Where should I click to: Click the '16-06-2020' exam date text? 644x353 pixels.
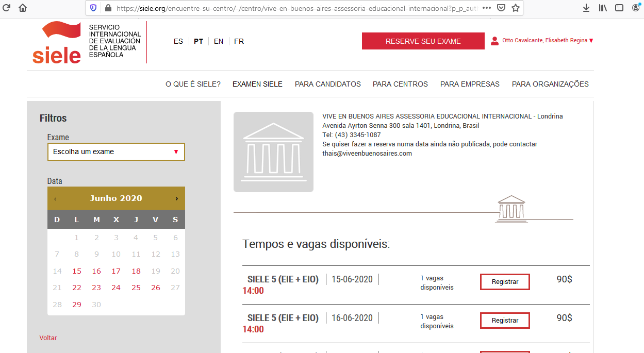352,318
